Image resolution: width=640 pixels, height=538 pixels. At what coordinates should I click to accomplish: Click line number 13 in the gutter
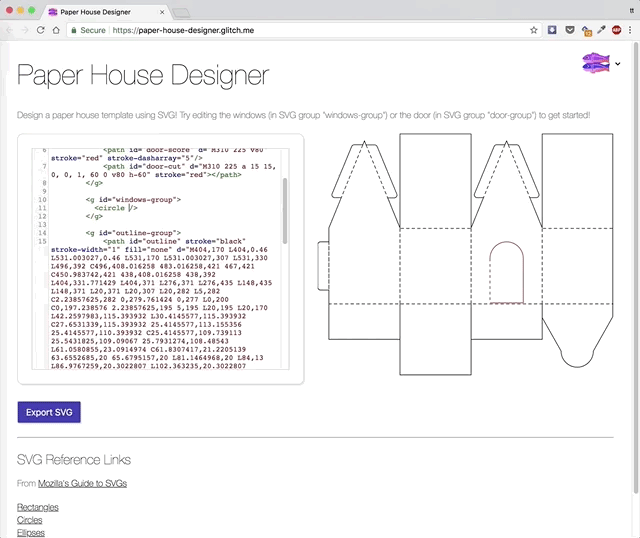(x=42, y=225)
